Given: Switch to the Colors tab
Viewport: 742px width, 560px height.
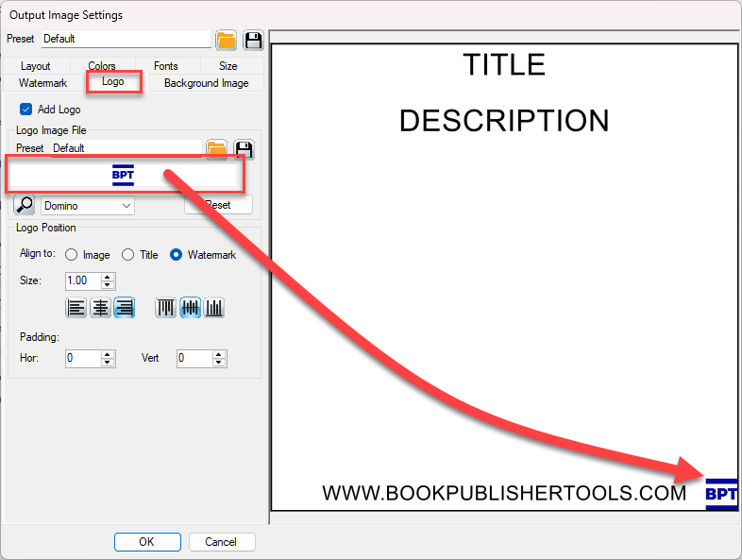Looking at the screenshot, I should coord(102,66).
